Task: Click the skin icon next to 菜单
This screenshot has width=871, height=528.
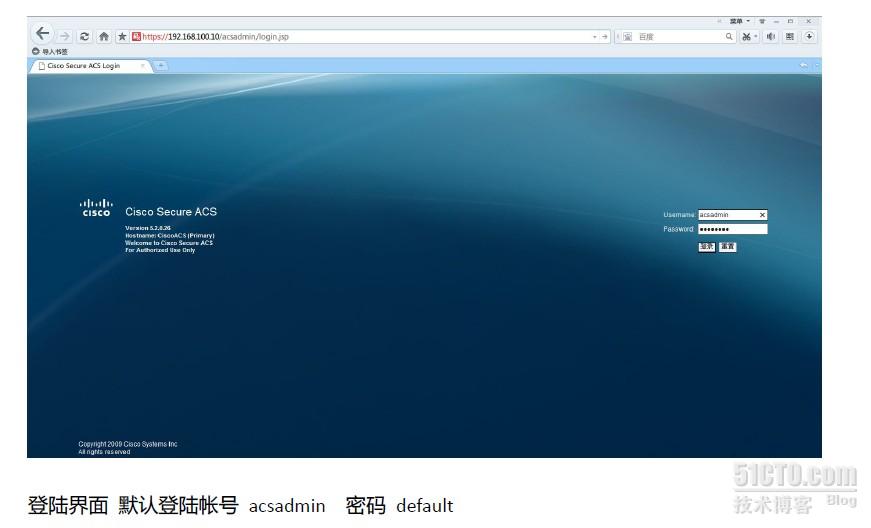Action: pos(762,21)
